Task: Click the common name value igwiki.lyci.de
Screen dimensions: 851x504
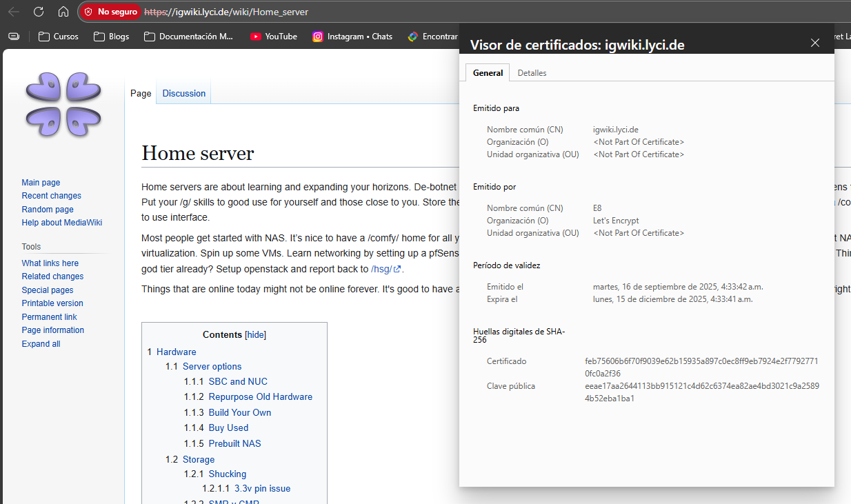Action: pos(616,130)
